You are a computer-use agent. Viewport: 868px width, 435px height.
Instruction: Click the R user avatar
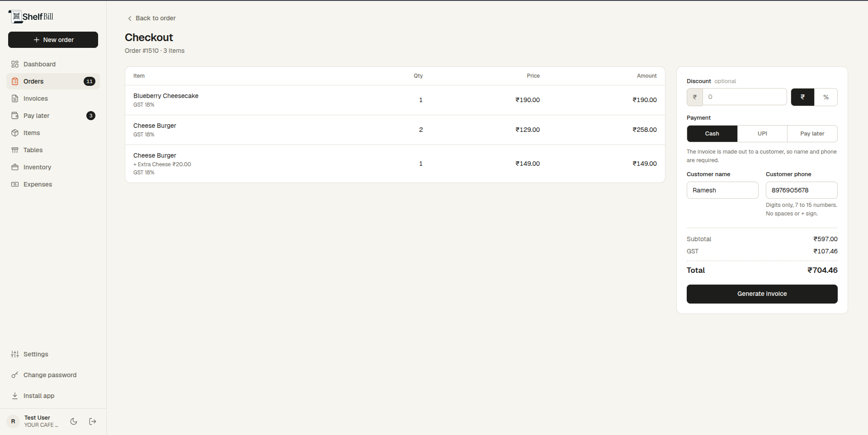point(13,421)
